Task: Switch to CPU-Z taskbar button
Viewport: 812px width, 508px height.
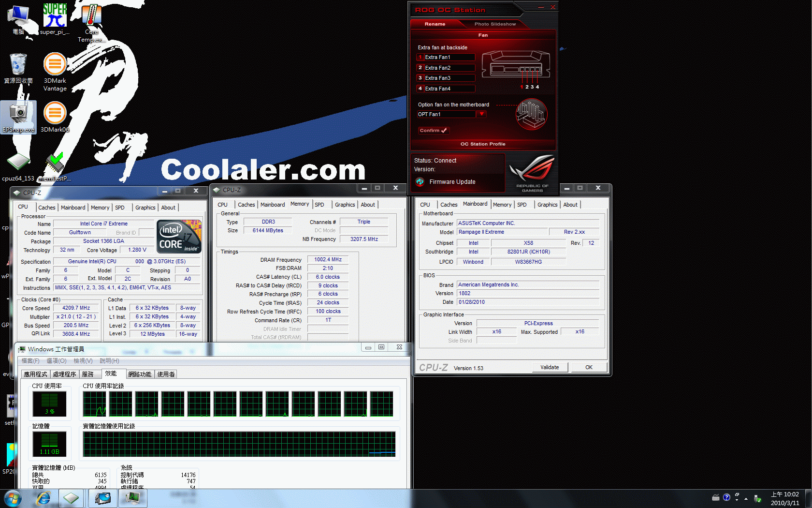Action: [x=72, y=498]
